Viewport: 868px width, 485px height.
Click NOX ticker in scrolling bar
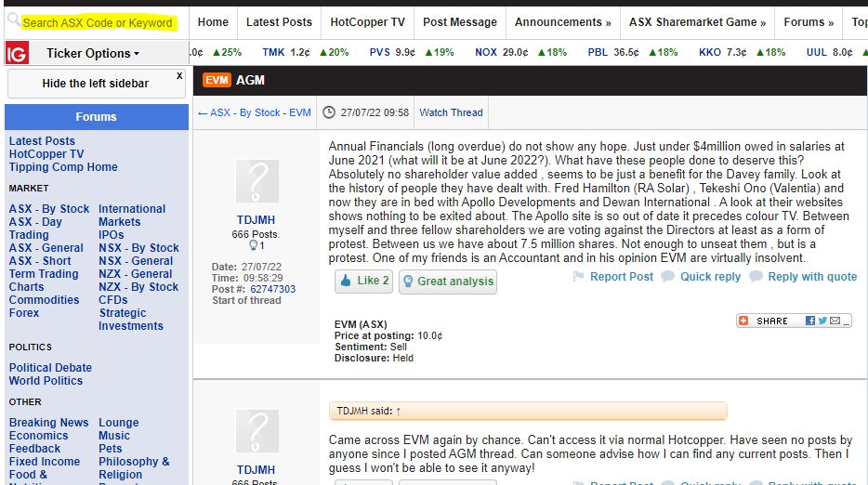[485, 53]
